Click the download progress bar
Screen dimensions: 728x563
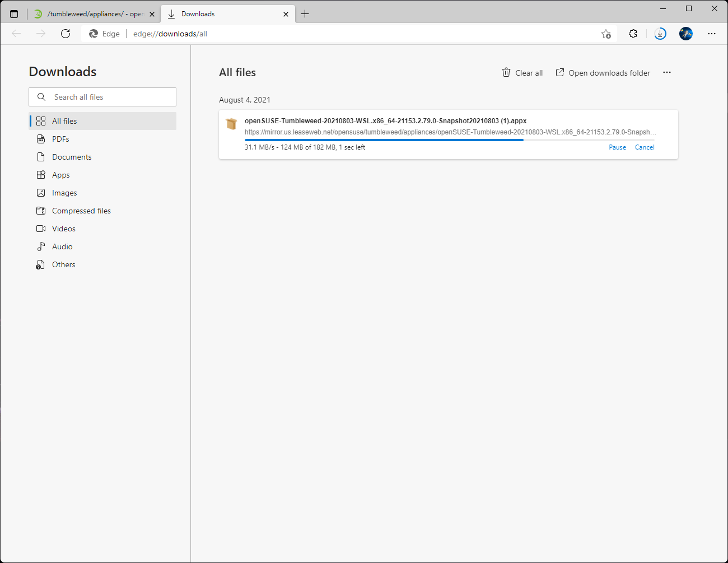point(450,140)
